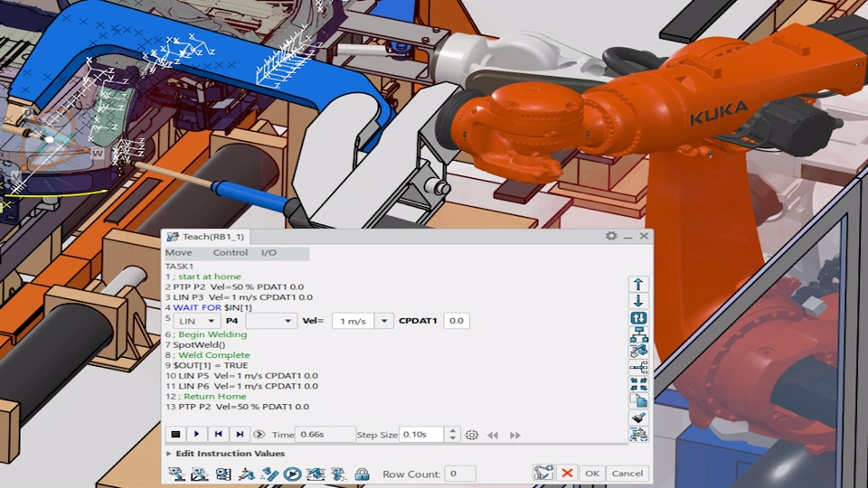This screenshot has width=868, height=488.
Task: Open the empty dropdown after P4
Action: 270,321
